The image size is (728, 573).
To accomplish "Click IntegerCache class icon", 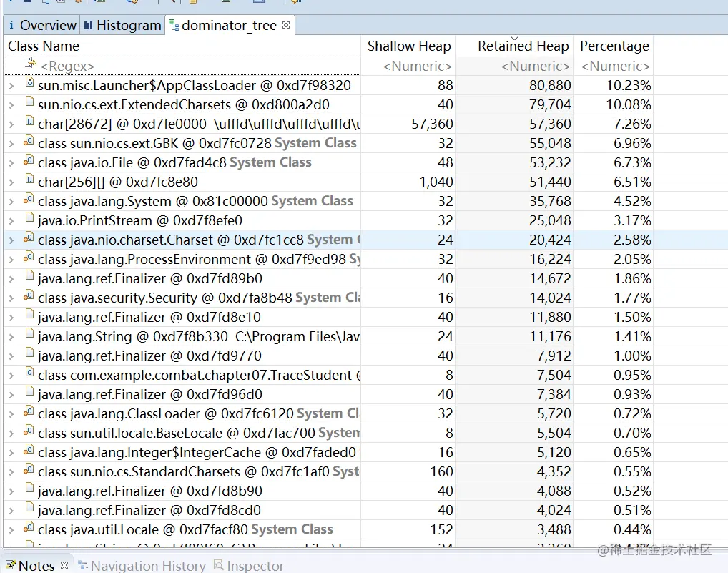I will (x=29, y=450).
